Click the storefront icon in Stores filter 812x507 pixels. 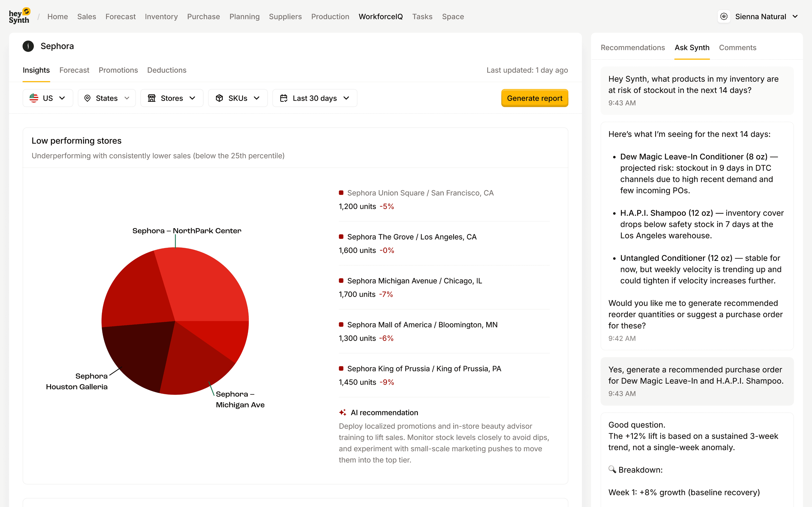[x=152, y=98]
